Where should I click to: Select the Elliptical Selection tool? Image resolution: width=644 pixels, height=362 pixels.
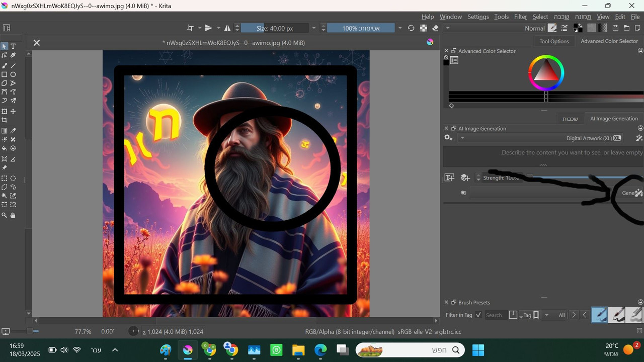(x=13, y=178)
